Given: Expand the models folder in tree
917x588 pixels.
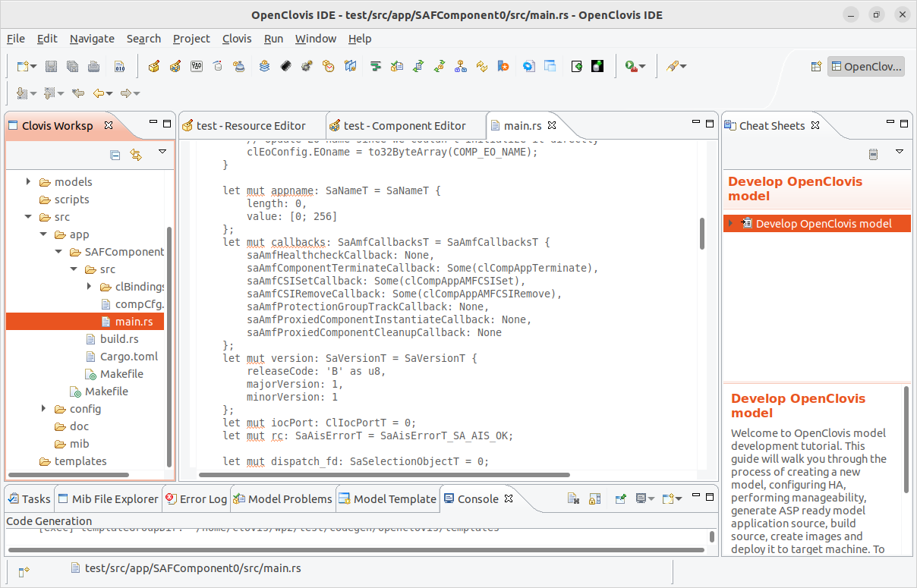Looking at the screenshot, I should click(x=29, y=182).
